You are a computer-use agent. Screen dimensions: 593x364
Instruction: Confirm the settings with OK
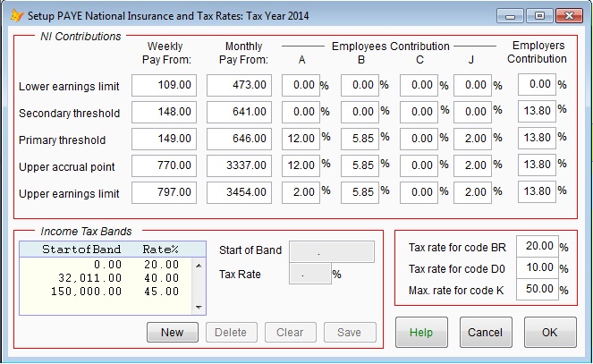(550, 332)
